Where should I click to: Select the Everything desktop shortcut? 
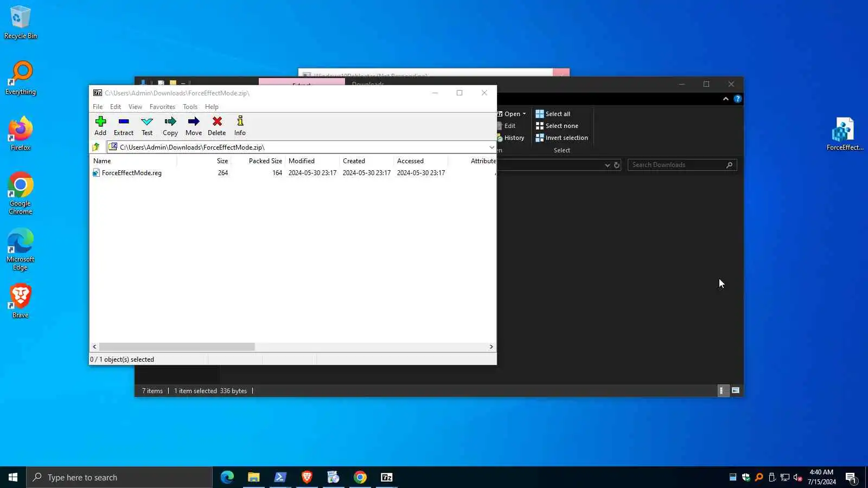tap(21, 78)
